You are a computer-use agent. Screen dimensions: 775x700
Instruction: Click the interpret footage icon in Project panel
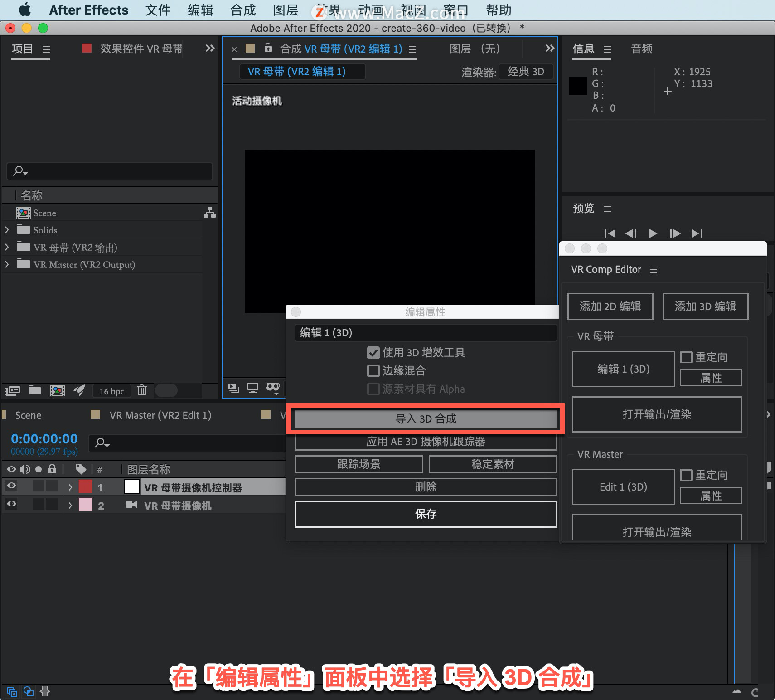pos(12,390)
